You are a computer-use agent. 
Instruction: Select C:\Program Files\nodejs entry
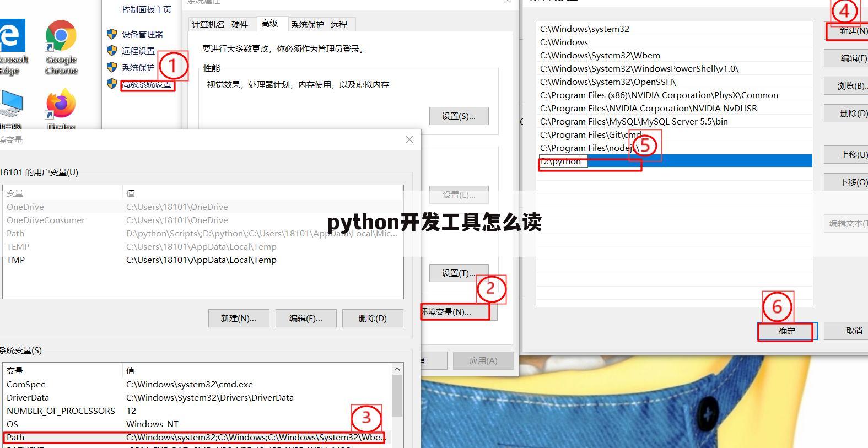click(x=674, y=148)
